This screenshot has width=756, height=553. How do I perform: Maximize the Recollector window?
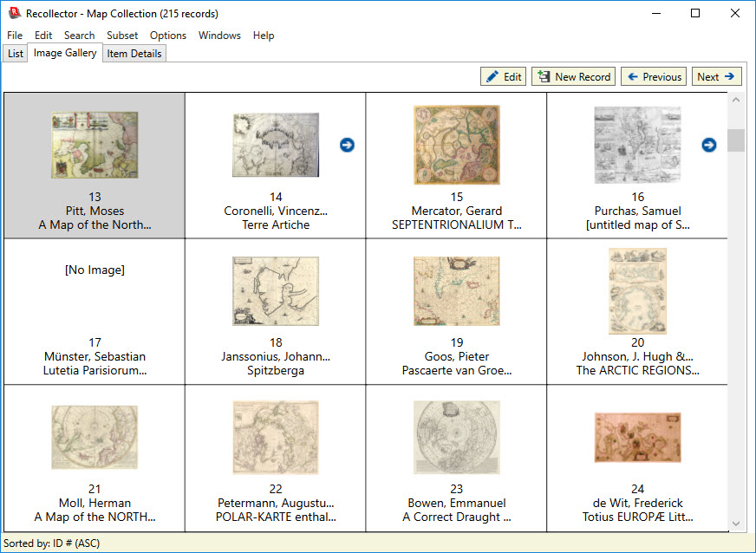point(695,13)
